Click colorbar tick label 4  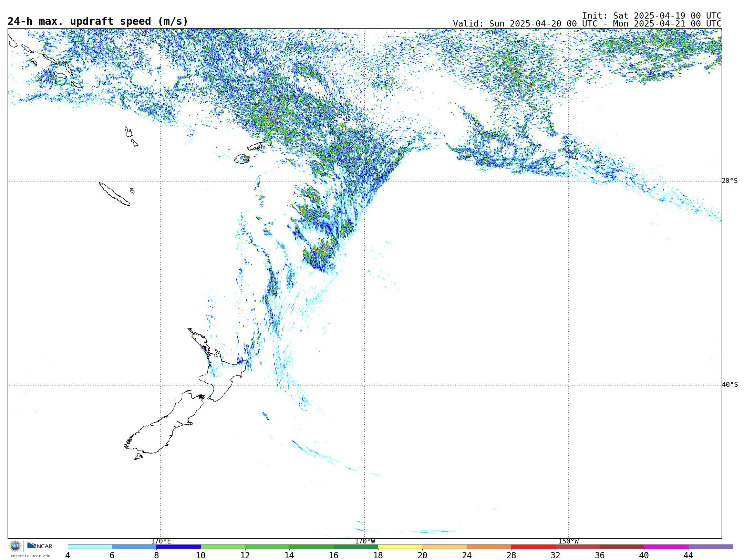pyautogui.click(x=68, y=556)
